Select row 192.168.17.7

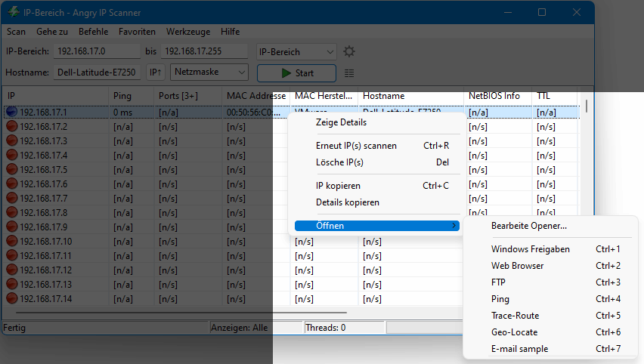[44, 198]
